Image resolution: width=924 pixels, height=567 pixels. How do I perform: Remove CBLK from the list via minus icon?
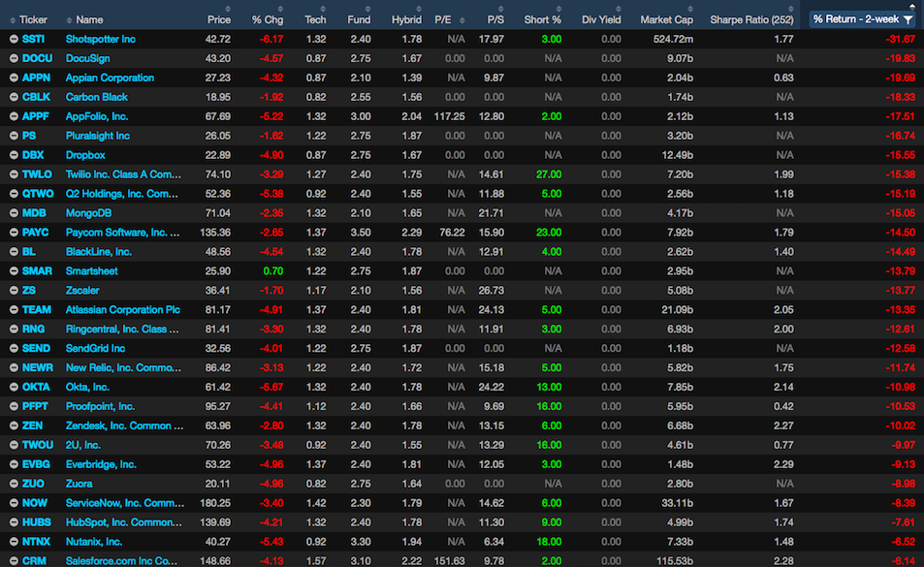coord(14,97)
